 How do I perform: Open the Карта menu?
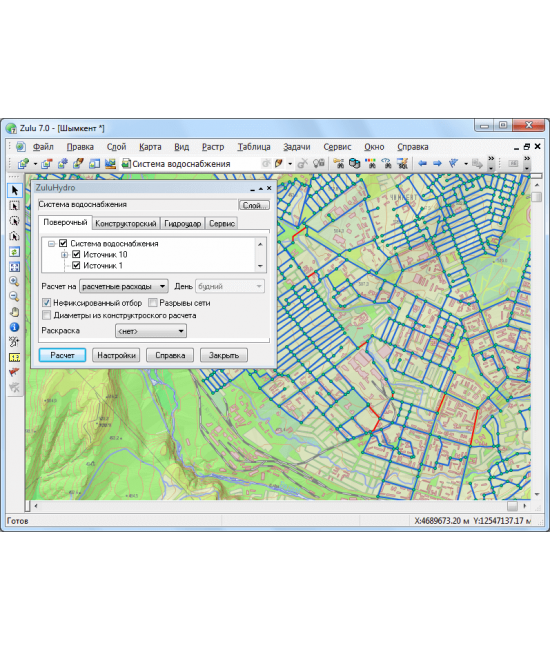tap(150, 147)
